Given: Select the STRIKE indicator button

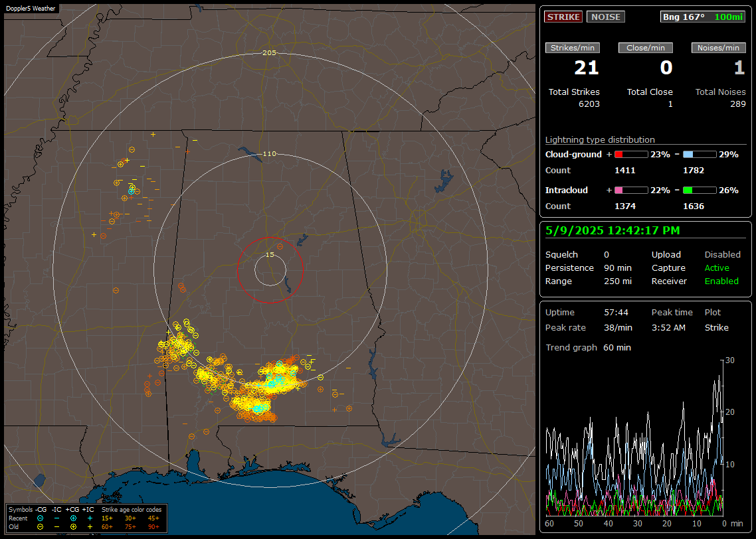Looking at the screenshot, I should (x=563, y=17).
